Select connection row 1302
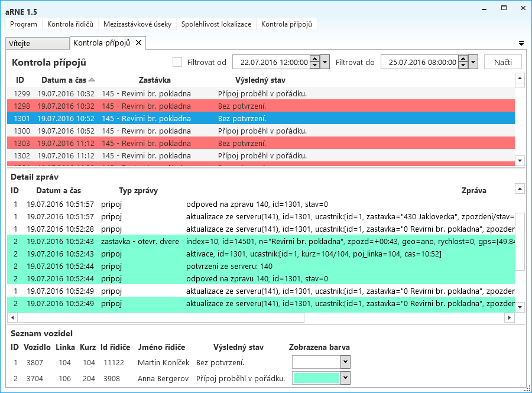The width and height of the screenshot is (532, 393). [x=261, y=155]
